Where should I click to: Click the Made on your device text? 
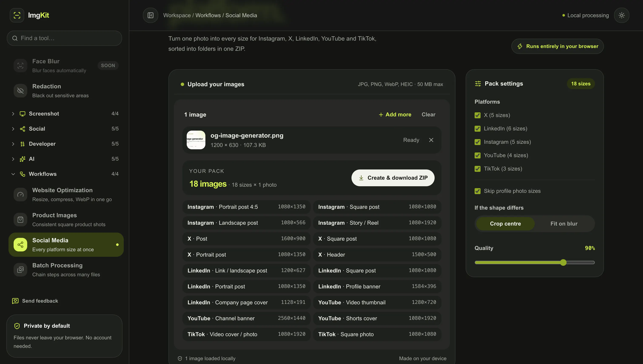tap(423, 358)
